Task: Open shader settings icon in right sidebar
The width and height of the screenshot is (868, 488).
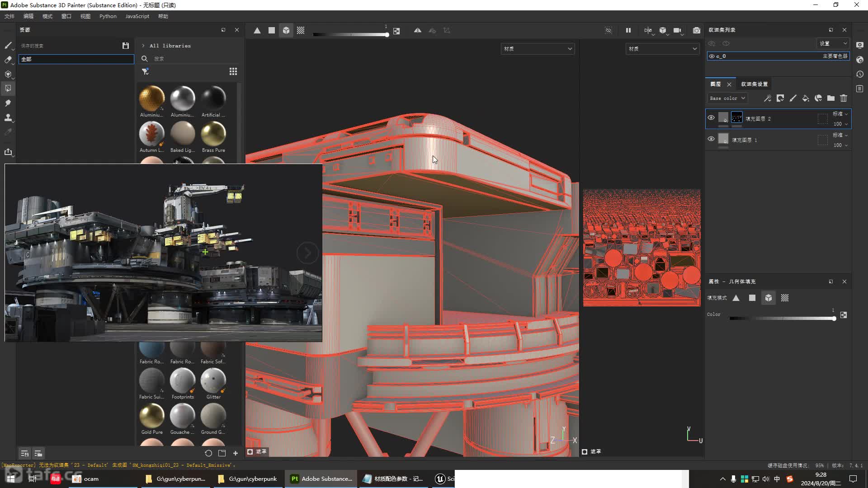Action: coord(860,60)
